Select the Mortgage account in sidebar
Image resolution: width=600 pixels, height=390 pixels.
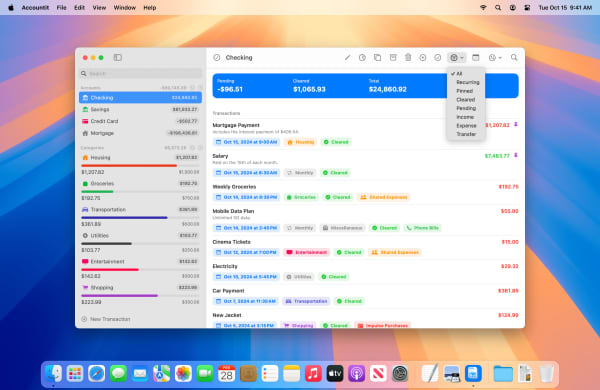pyautogui.click(x=140, y=133)
